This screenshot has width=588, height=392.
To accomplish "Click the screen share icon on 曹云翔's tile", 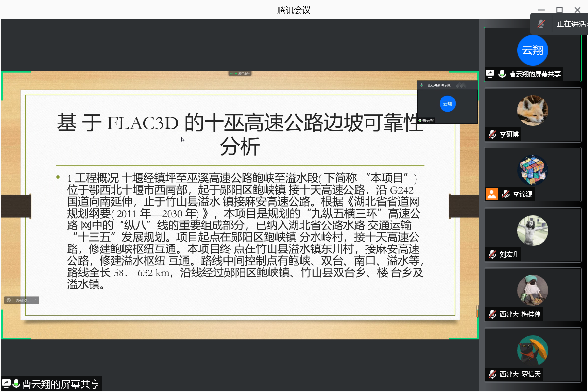I will pyautogui.click(x=490, y=74).
